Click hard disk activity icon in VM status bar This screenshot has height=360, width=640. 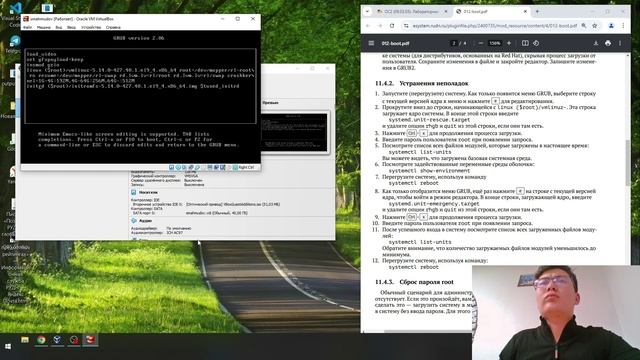171,167
